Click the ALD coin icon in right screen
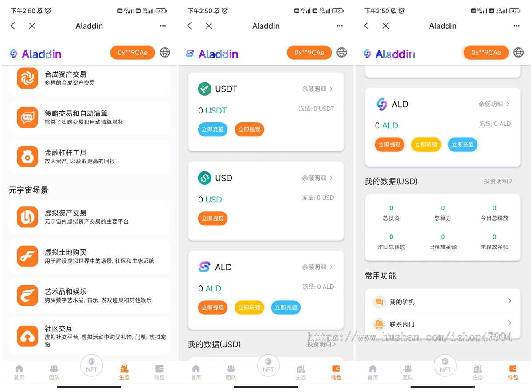Image resolution: width=532 pixels, height=392 pixels. click(381, 104)
